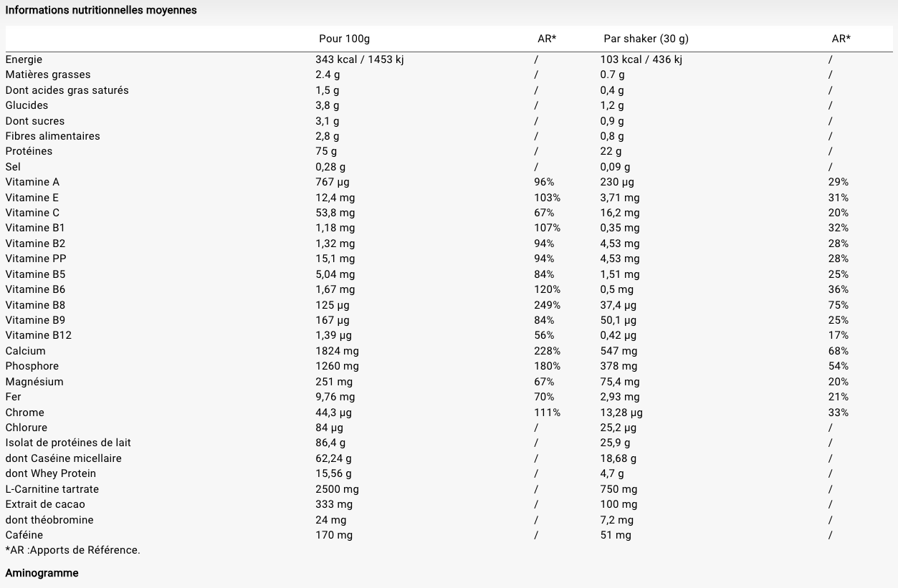Screen dimensions: 898x588
Task: Select the Chrome 111% AR value
Action: click(548, 413)
